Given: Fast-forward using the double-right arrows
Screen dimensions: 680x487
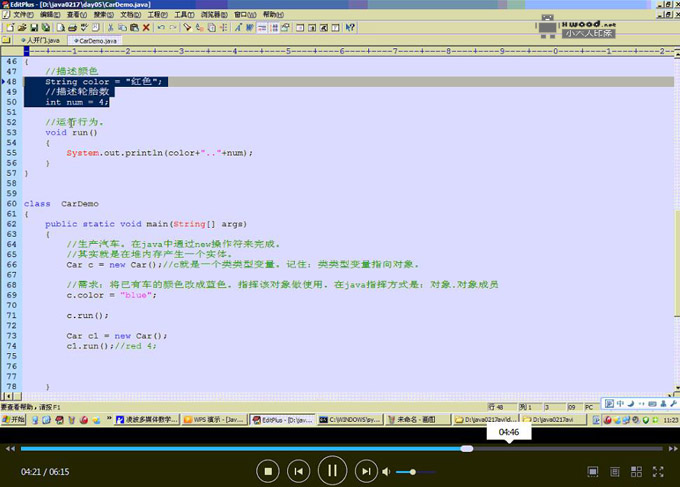Looking at the screenshot, I should click(673, 448).
